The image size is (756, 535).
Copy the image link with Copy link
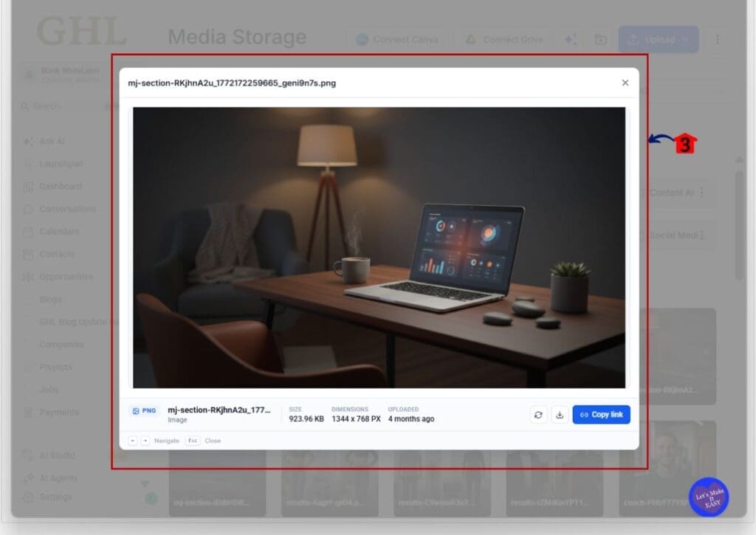click(x=601, y=415)
